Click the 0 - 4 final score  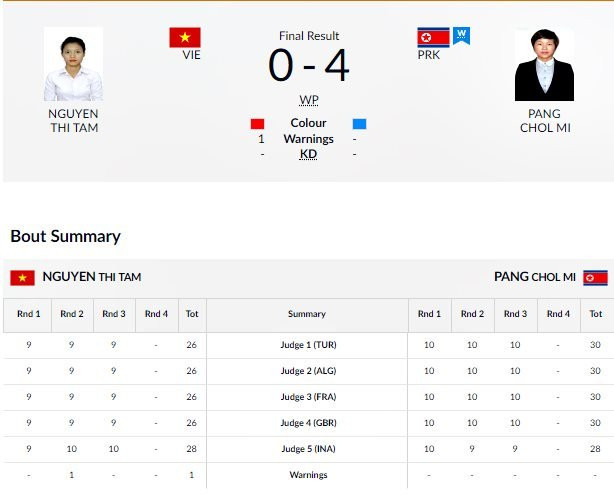pos(308,67)
